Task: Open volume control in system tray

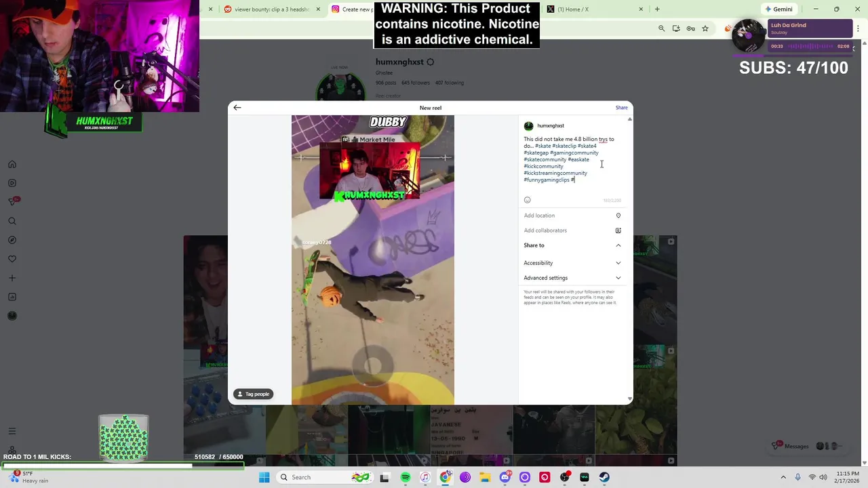Action: pos(823,477)
